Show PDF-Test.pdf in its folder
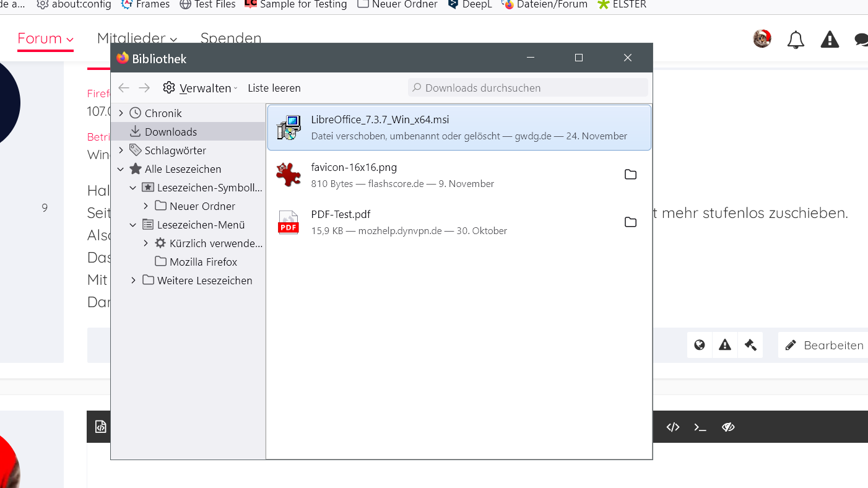 click(630, 222)
